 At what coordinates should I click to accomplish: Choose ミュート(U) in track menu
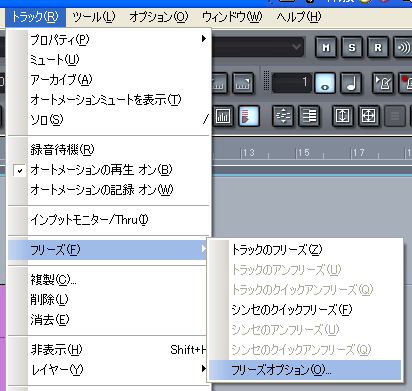[109, 60]
